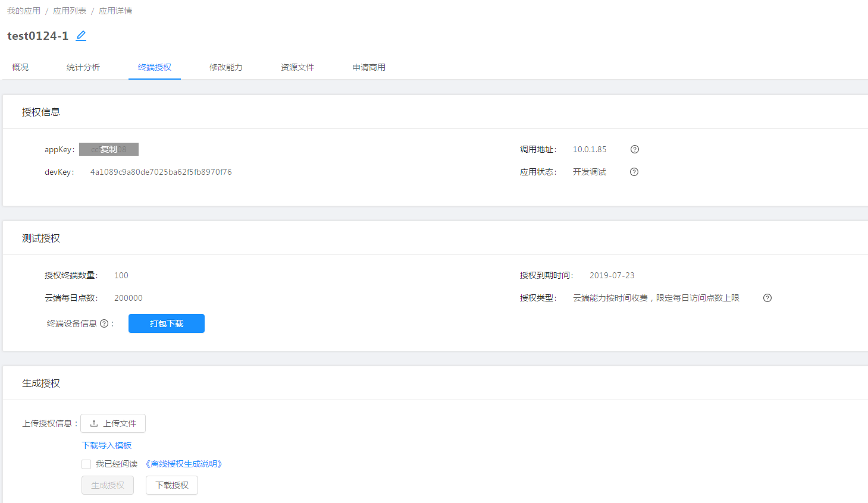This screenshot has height=503, width=868.
Task: Open the 资源文件 tab
Action: [x=297, y=67]
